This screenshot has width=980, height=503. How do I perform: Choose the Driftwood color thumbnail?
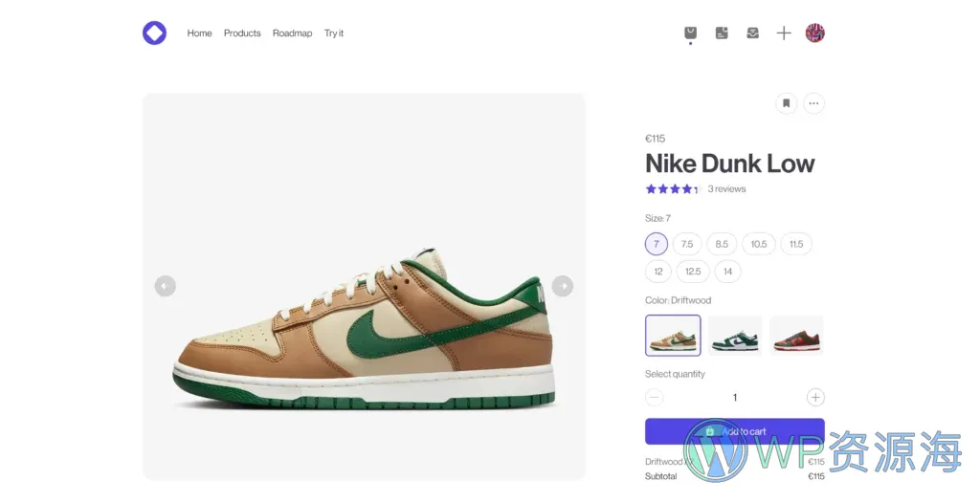[x=673, y=336]
